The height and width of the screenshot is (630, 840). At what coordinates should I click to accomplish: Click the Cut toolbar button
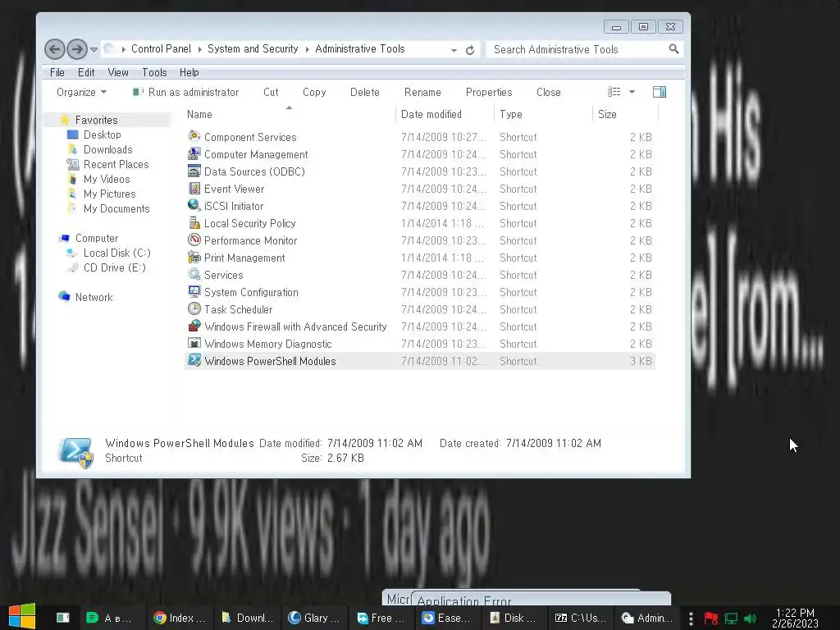pyautogui.click(x=271, y=92)
